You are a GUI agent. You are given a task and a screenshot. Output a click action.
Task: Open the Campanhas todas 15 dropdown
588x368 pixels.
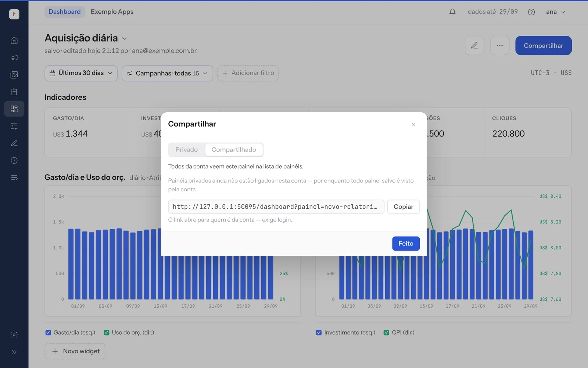pyautogui.click(x=167, y=73)
